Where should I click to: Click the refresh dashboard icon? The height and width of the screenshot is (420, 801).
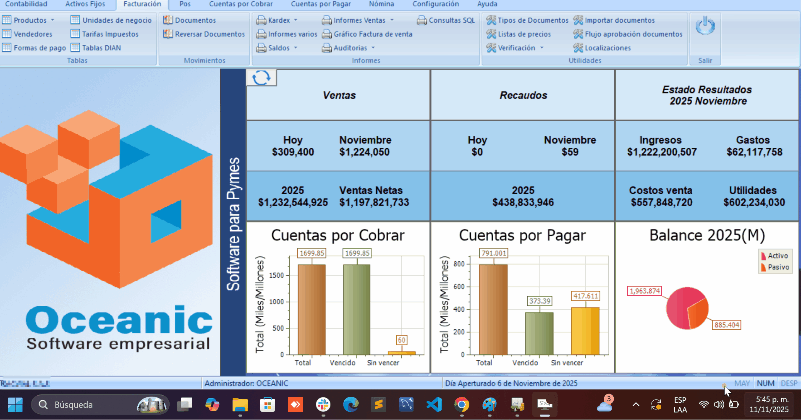tap(262, 79)
